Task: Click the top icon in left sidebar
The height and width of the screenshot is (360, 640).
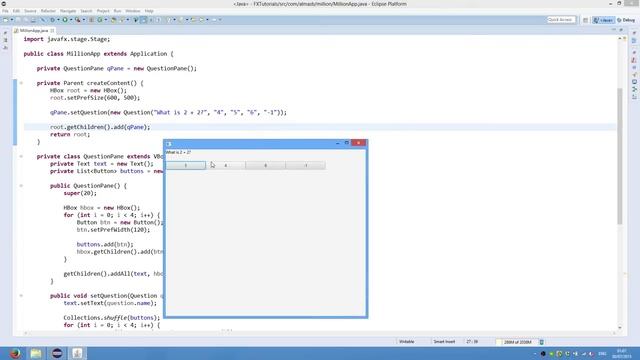Action: pyautogui.click(x=5, y=33)
